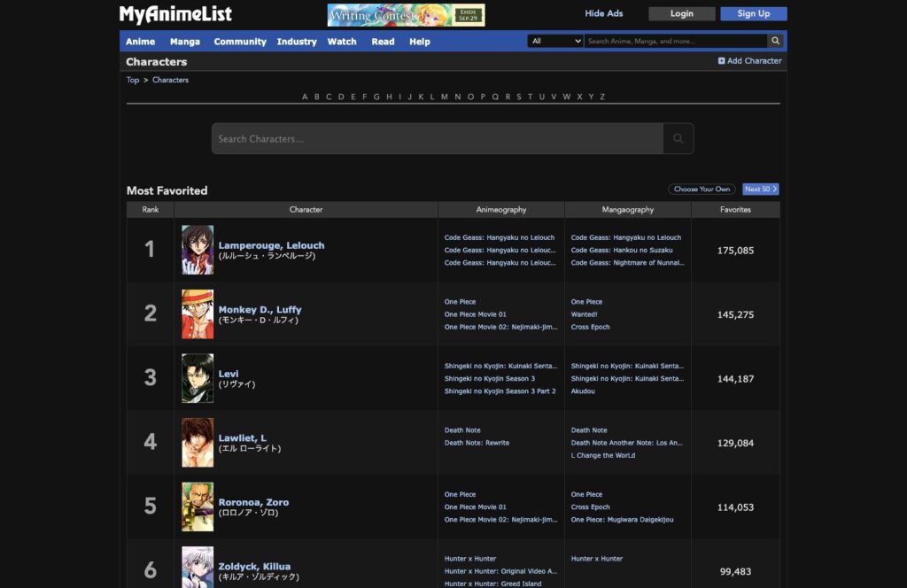Open Hunter x Hunter: Greed Island link
The width and height of the screenshot is (907, 588).
point(492,584)
